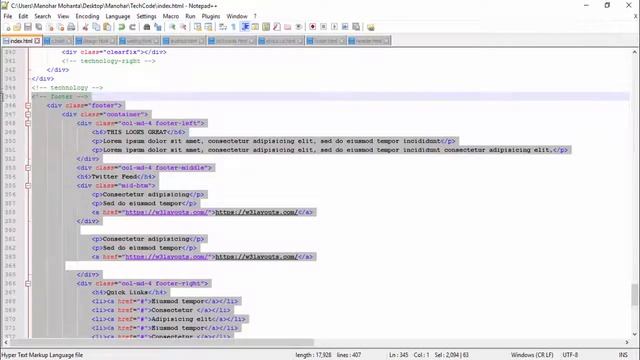
Task: Collapse the div class footer fold
Action: coord(28,106)
